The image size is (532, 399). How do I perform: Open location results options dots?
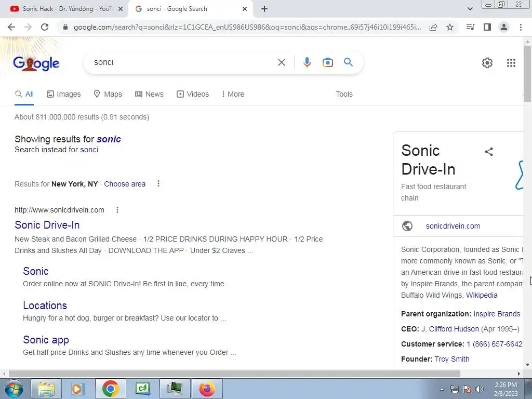(158, 183)
